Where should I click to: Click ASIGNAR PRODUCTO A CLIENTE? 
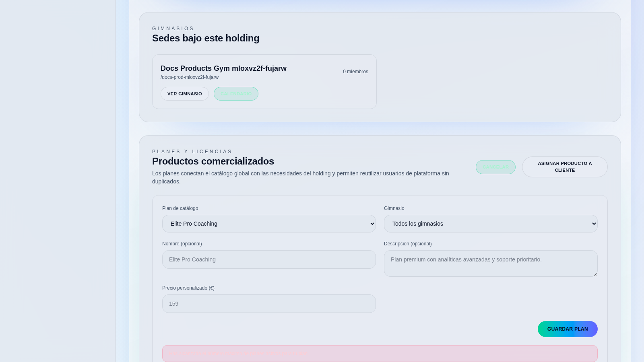(x=564, y=167)
